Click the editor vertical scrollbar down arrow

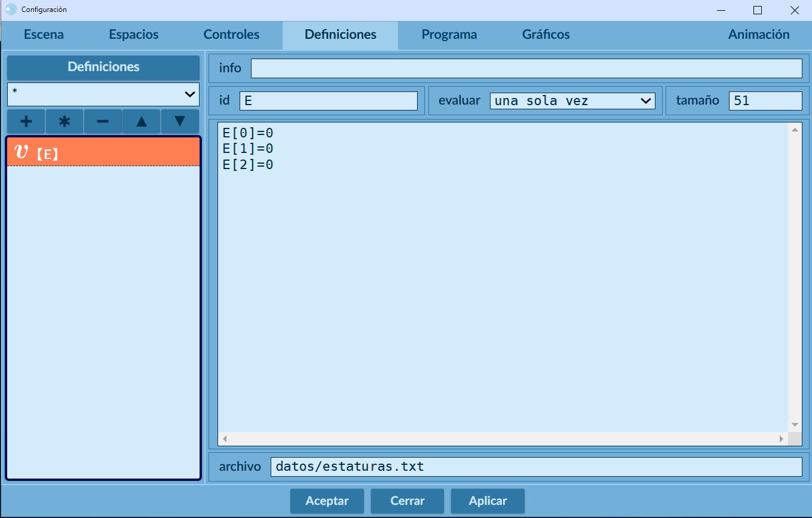pyautogui.click(x=795, y=425)
